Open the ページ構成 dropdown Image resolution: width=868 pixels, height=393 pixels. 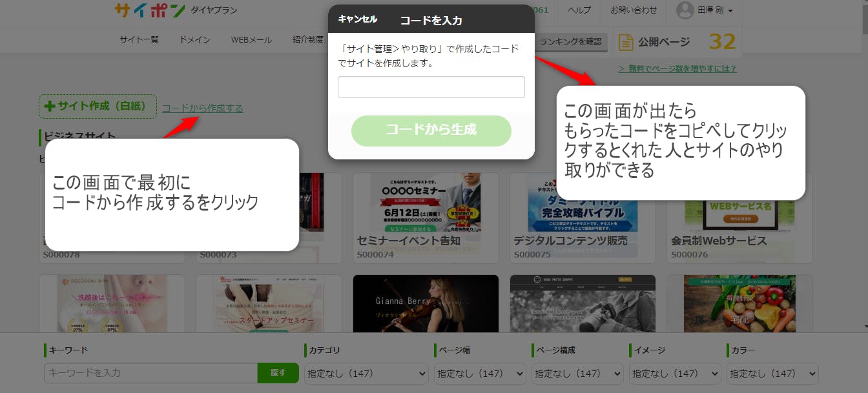(x=577, y=373)
